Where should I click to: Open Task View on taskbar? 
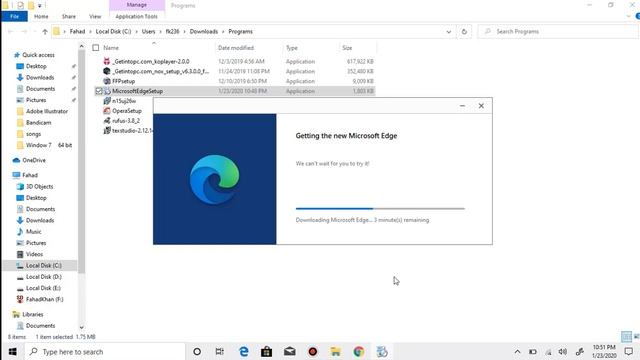pos(220,351)
